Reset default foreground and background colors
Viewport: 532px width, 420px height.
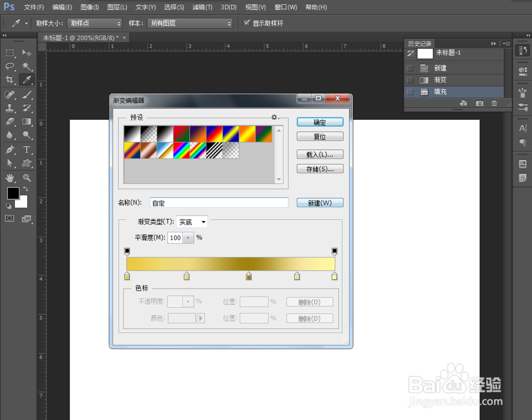pyautogui.click(x=9, y=206)
